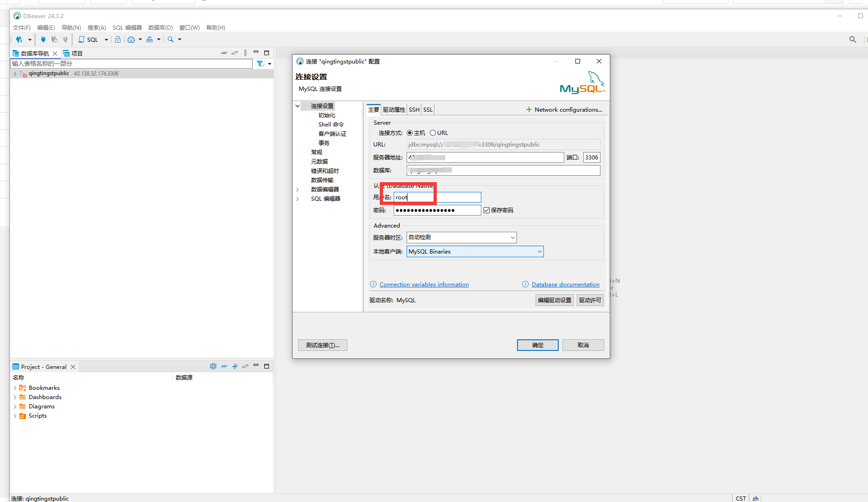The image size is (868, 502).
Task: Open the 文件(F) menu
Action: [x=22, y=28]
